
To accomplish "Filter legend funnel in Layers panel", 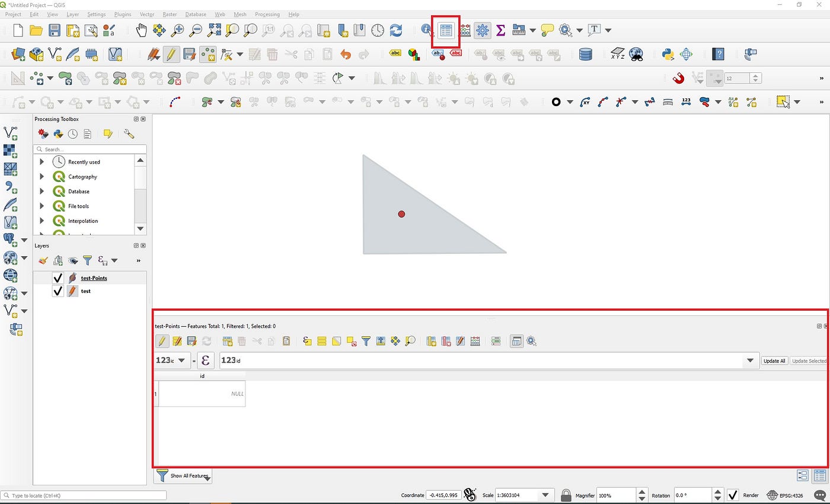I will click(87, 260).
